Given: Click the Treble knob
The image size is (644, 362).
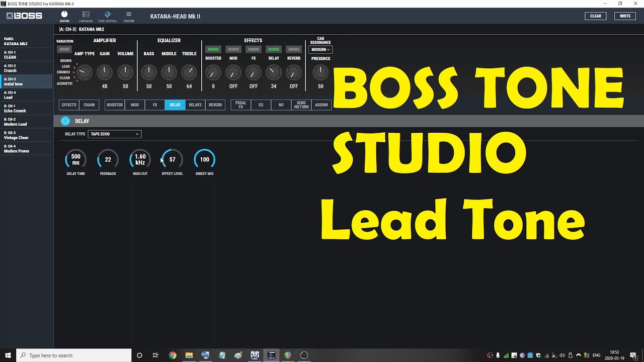Looking at the screenshot, I should (x=189, y=72).
